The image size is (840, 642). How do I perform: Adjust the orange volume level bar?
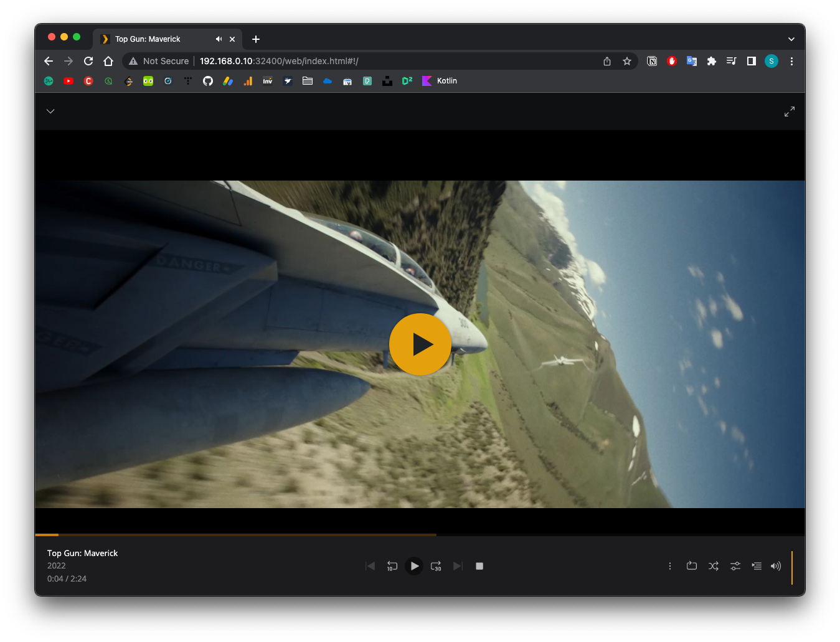coord(792,568)
